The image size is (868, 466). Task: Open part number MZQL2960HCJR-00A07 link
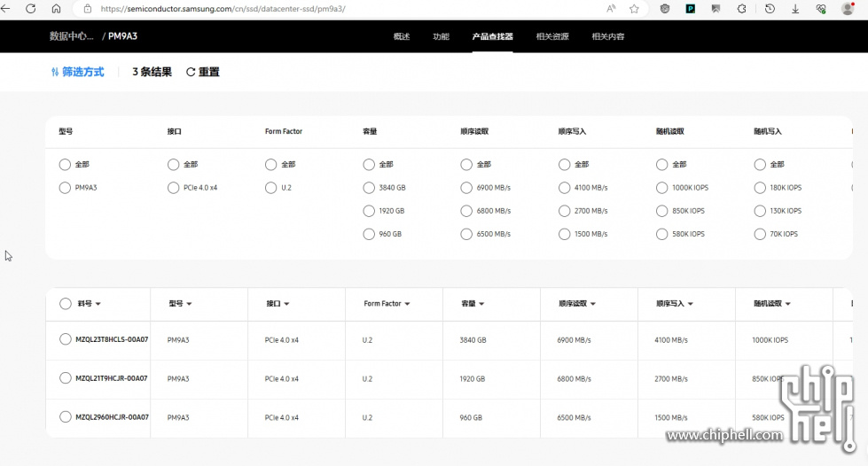[x=112, y=416]
